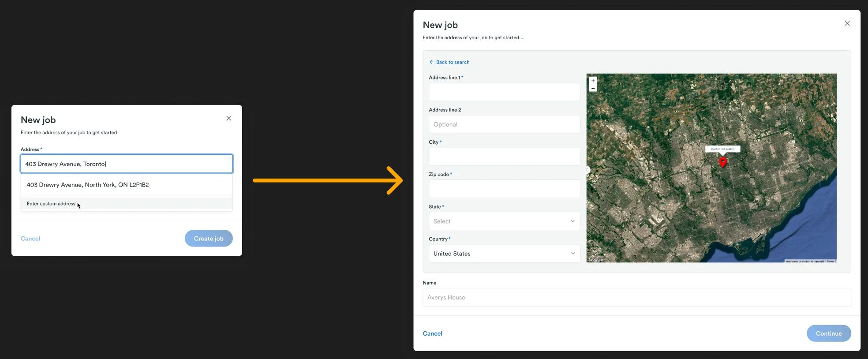Click the Zip code input field

click(504, 189)
